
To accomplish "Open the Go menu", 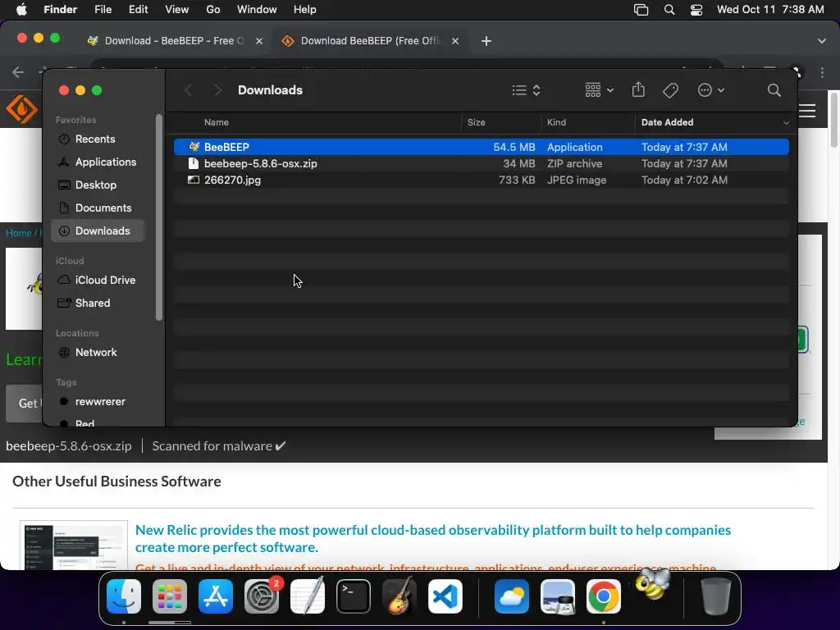I will pos(213,10).
